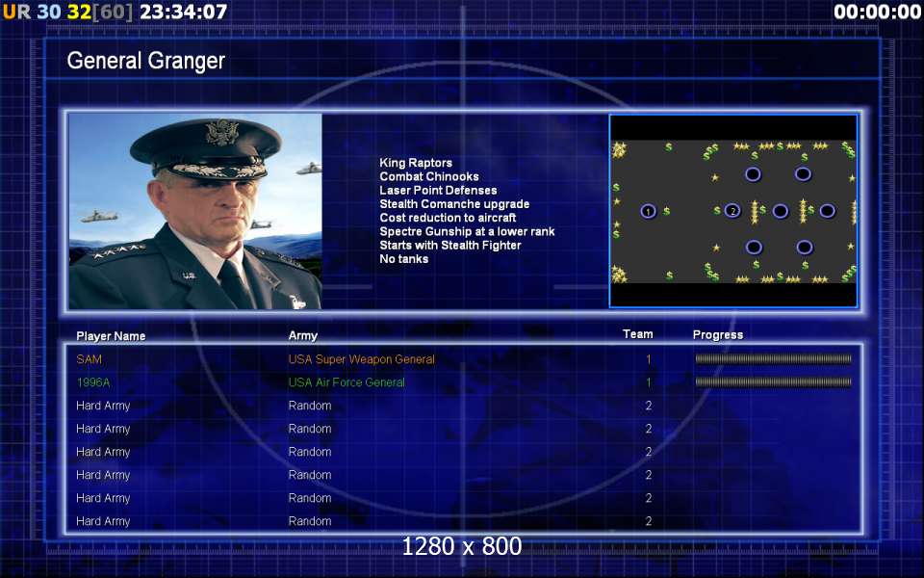Click start position 1 on the minimap
924x578 pixels.
pyautogui.click(x=648, y=211)
